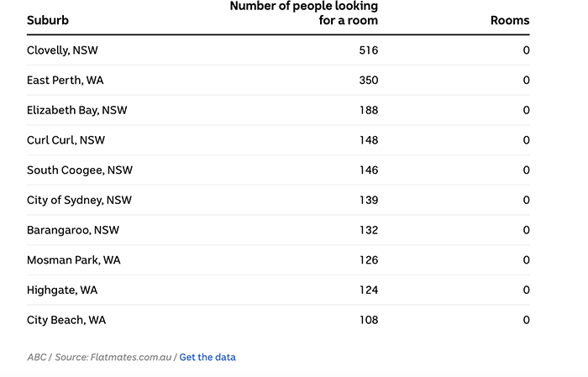Select the Barangaroo, NSW row
Image resolution: width=588 pixels, height=377 pixels.
tap(278, 230)
